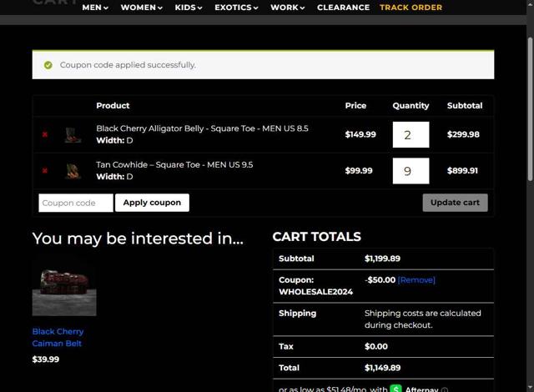Click 'Shipping costs are calculated during checkout.' text

[423, 319]
